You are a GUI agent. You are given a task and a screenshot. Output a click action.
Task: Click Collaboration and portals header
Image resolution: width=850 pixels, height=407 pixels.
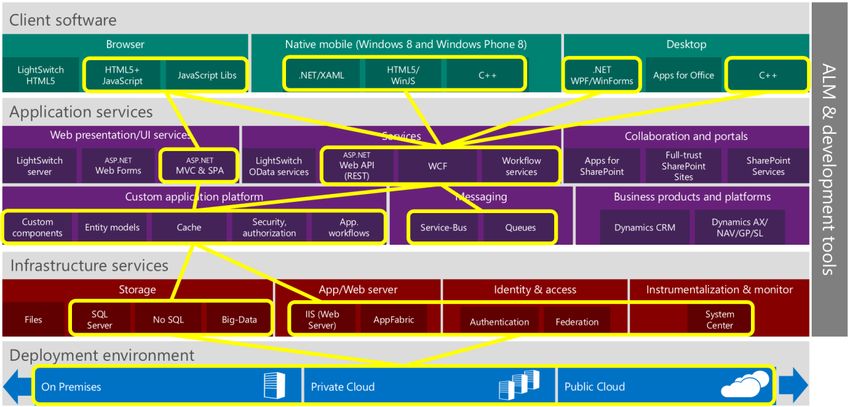[x=686, y=137]
